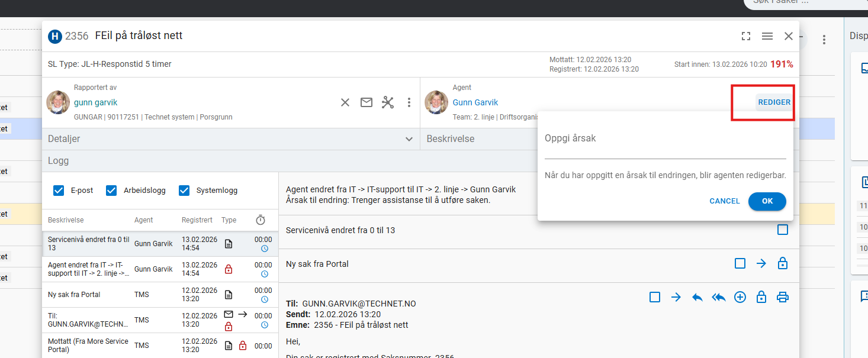Click the reply icon in the email entry
The image size is (868, 358).
(x=697, y=297)
